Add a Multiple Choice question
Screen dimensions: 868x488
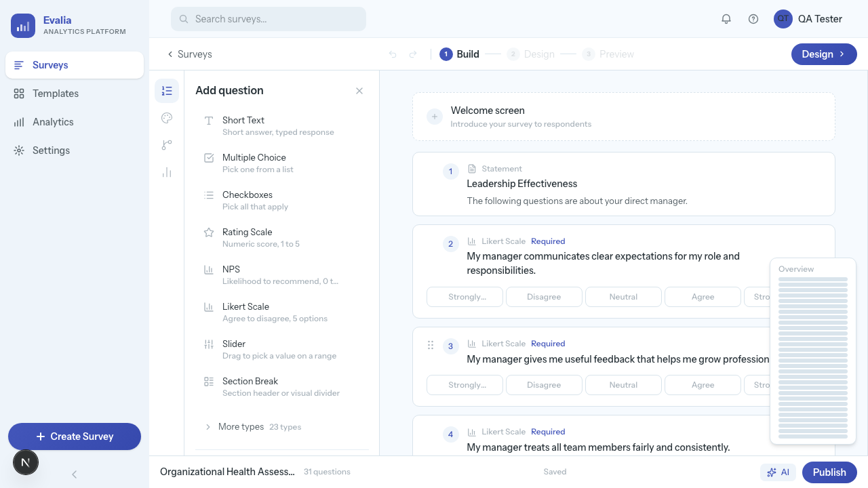[282, 163]
